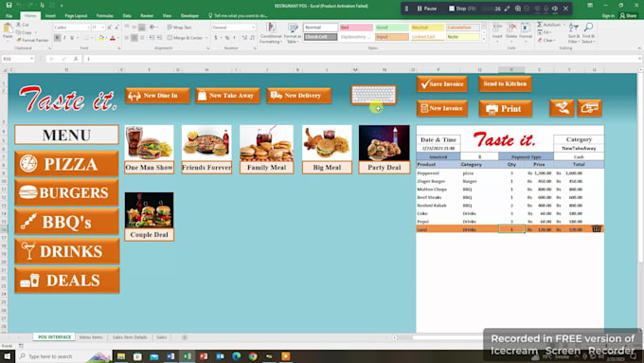Open Sort & Filter menu
The width and height of the screenshot is (644, 363).
[x=574, y=33]
